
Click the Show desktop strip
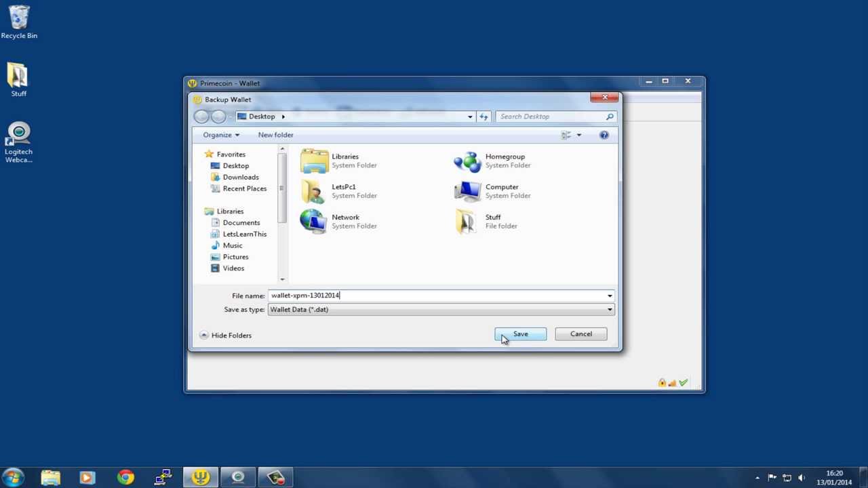[863, 478]
